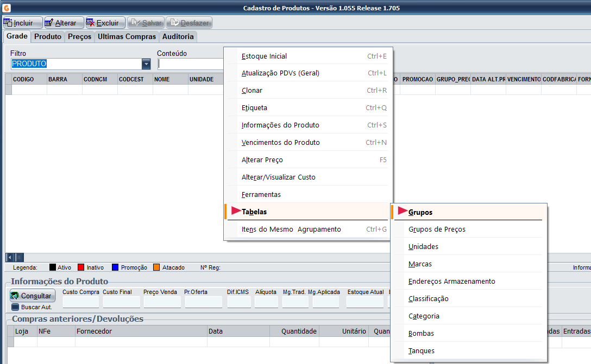Click the Custo Compra value field

[x=81, y=302]
